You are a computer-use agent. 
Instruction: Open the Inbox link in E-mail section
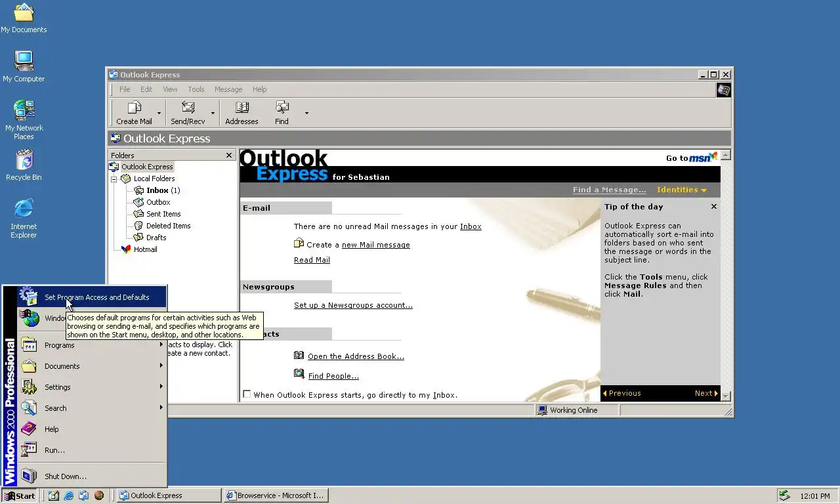coord(471,226)
